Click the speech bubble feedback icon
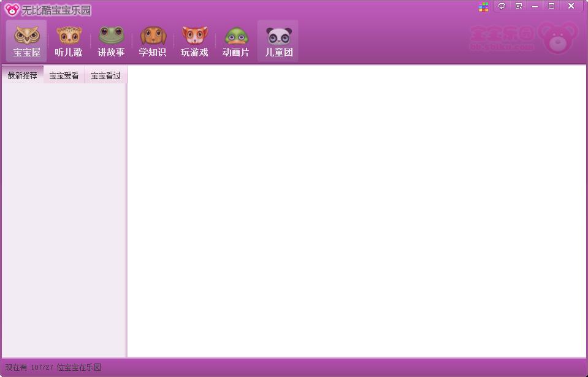This screenshot has width=588, height=377. 502,6
